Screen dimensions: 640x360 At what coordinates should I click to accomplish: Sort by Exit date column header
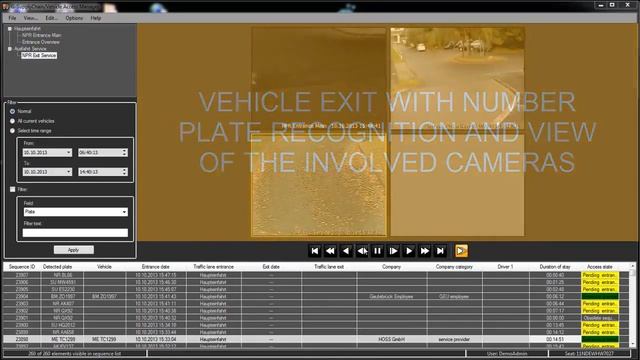coord(271,267)
